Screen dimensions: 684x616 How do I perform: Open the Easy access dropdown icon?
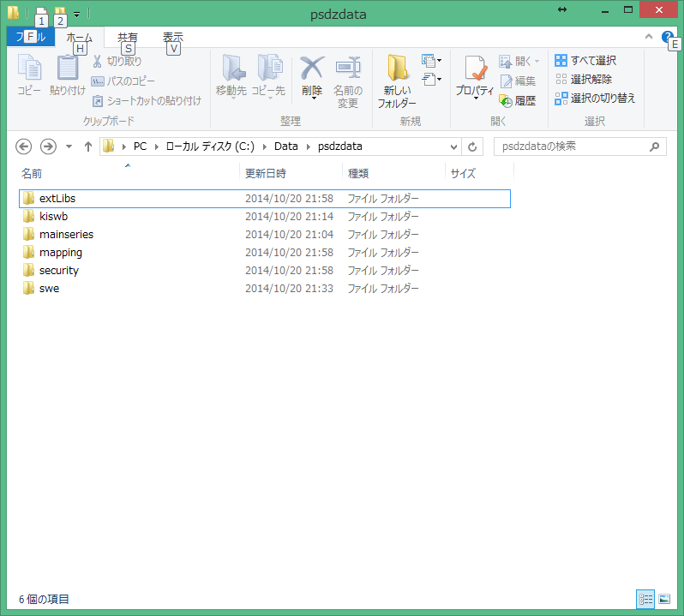tap(431, 80)
